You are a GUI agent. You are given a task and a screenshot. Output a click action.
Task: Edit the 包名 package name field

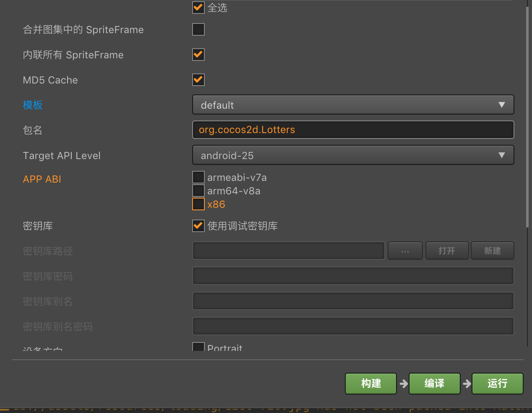[353, 130]
